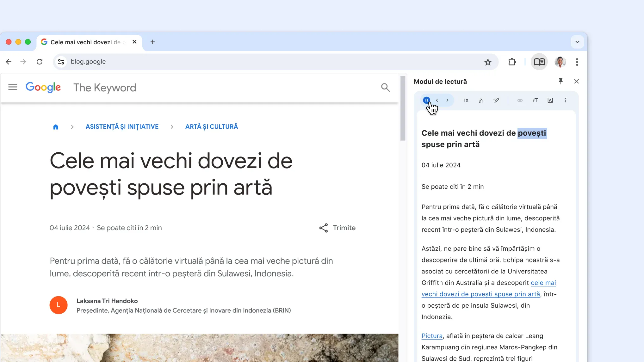Toggle the reading mode toolbar button
Image resolution: width=644 pixels, height=362 pixels.
pos(539,62)
